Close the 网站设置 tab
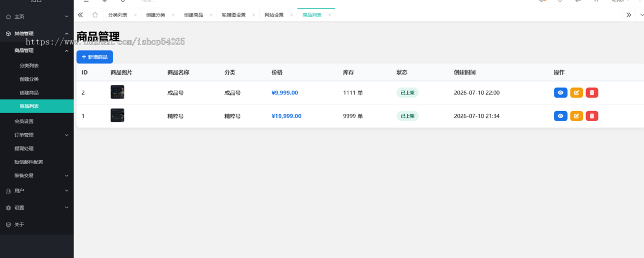This screenshot has height=258, width=644. coord(292,15)
